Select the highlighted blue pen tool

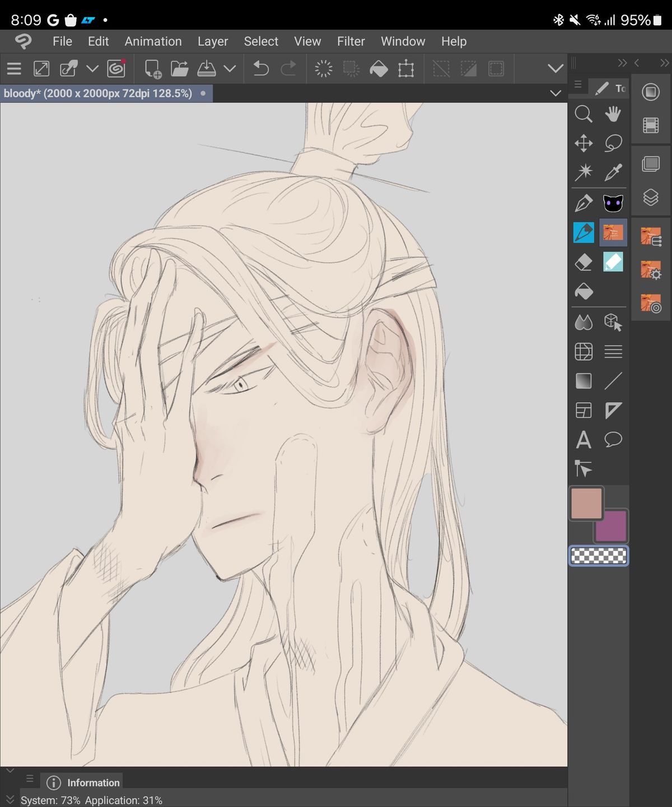click(x=584, y=232)
